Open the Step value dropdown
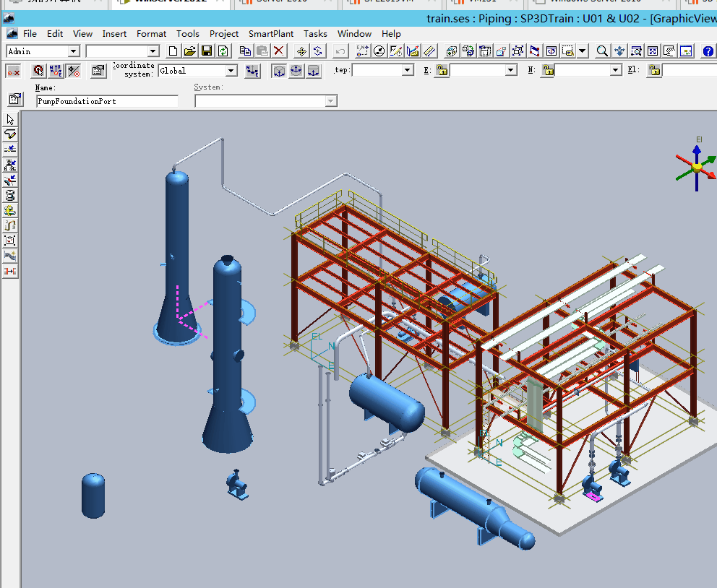 pyautogui.click(x=407, y=70)
